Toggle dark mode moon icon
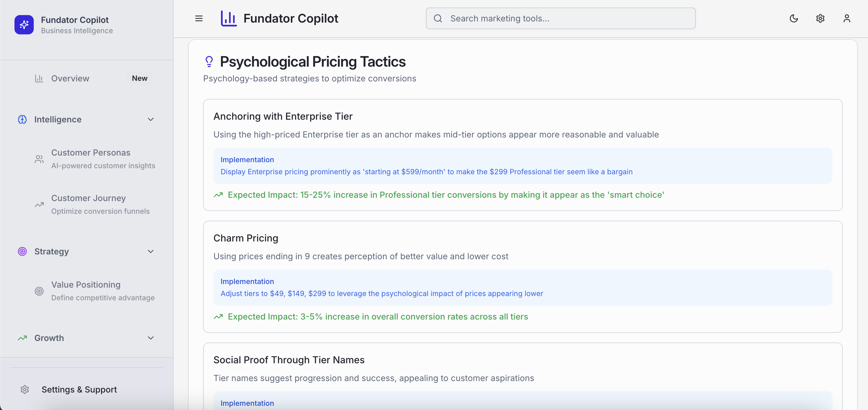The height and width of the screenshot is (410, 868). click(794, 19)
